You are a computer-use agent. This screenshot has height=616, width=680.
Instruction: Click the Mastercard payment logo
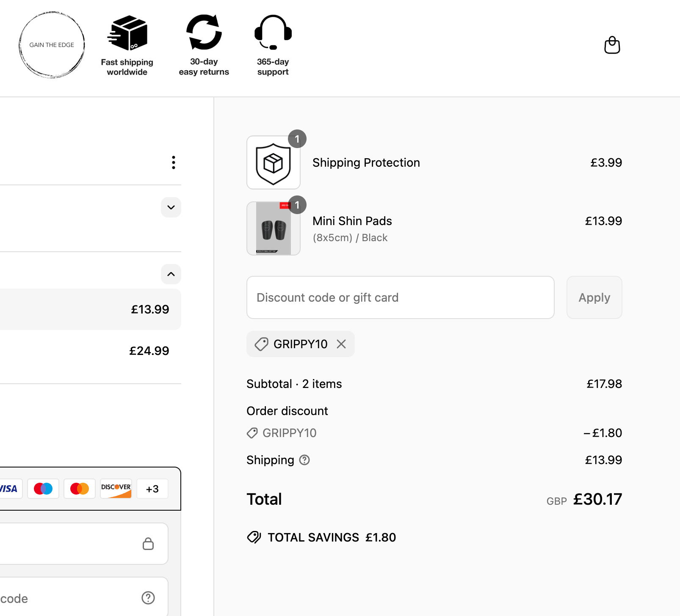(x=80, y=489)
